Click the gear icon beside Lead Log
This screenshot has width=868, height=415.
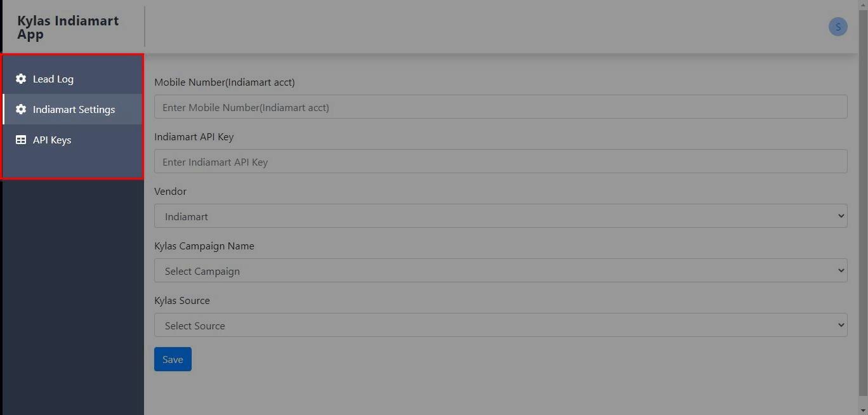[22, 79]
